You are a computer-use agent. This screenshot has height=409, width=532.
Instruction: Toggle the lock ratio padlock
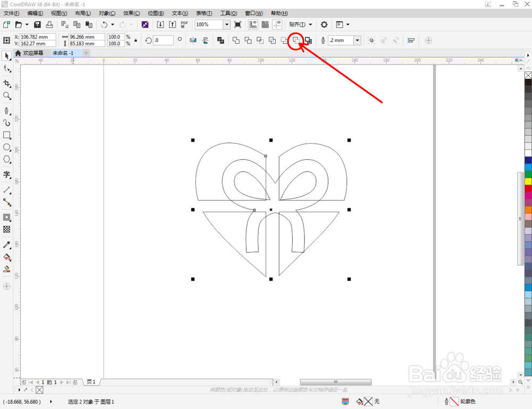pyautogui.click(x=136, y=40)
